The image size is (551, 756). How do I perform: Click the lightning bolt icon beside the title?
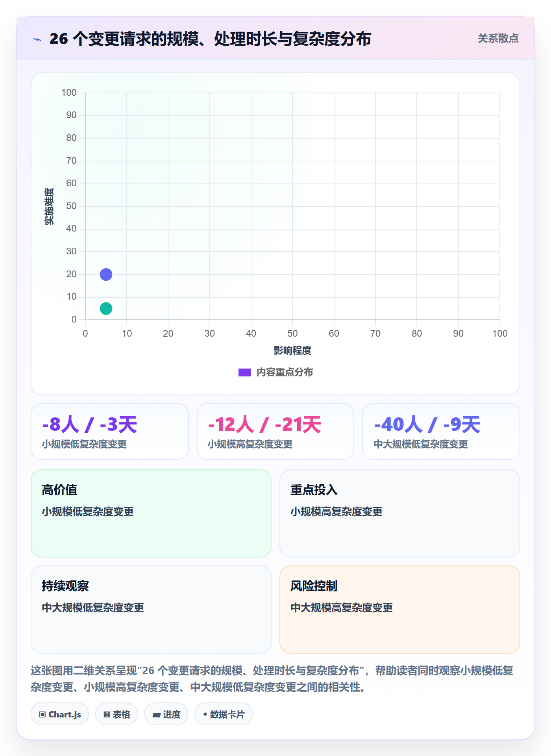[x=37, y=39]
